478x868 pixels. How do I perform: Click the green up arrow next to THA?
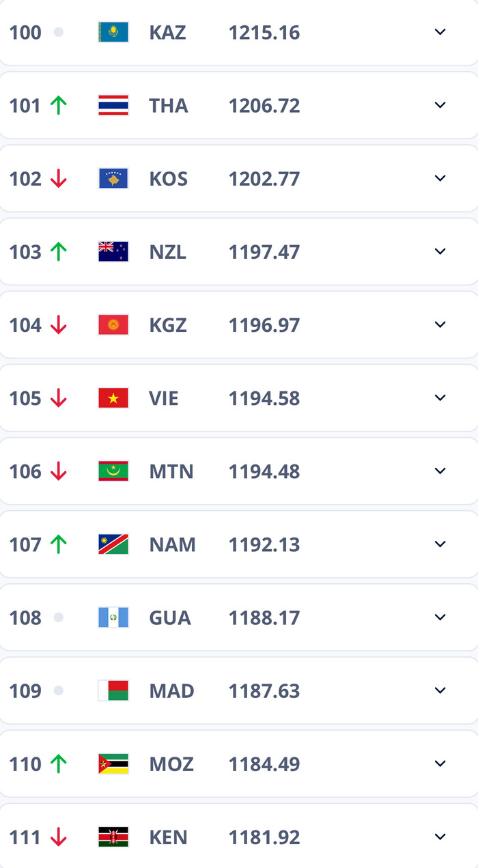click(x=60, y=105)
